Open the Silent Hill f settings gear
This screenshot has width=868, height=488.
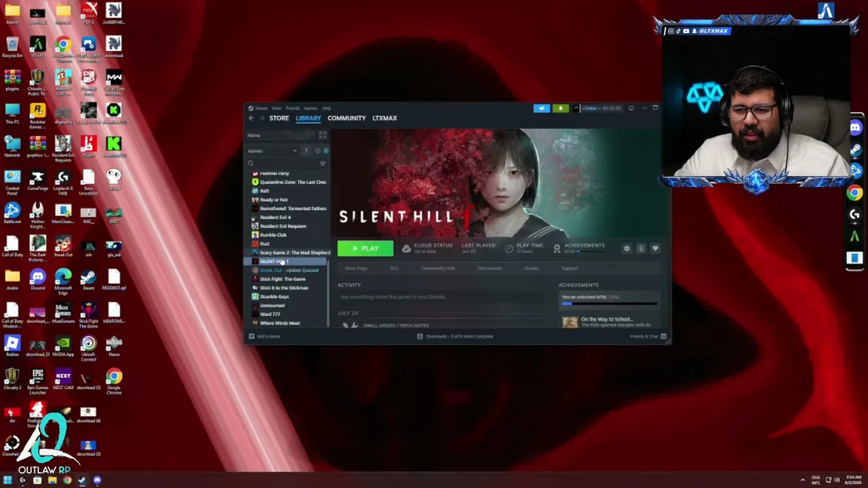tap(627, 249)
